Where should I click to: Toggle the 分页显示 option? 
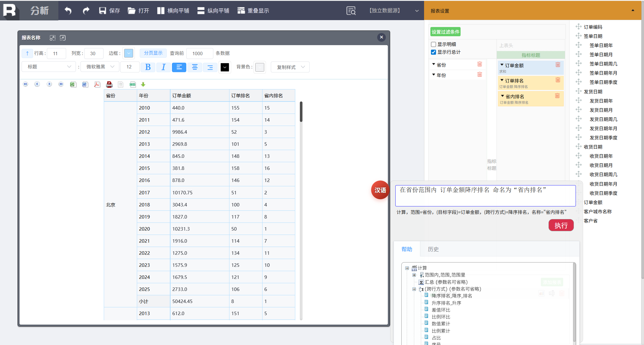pos(153,53)
